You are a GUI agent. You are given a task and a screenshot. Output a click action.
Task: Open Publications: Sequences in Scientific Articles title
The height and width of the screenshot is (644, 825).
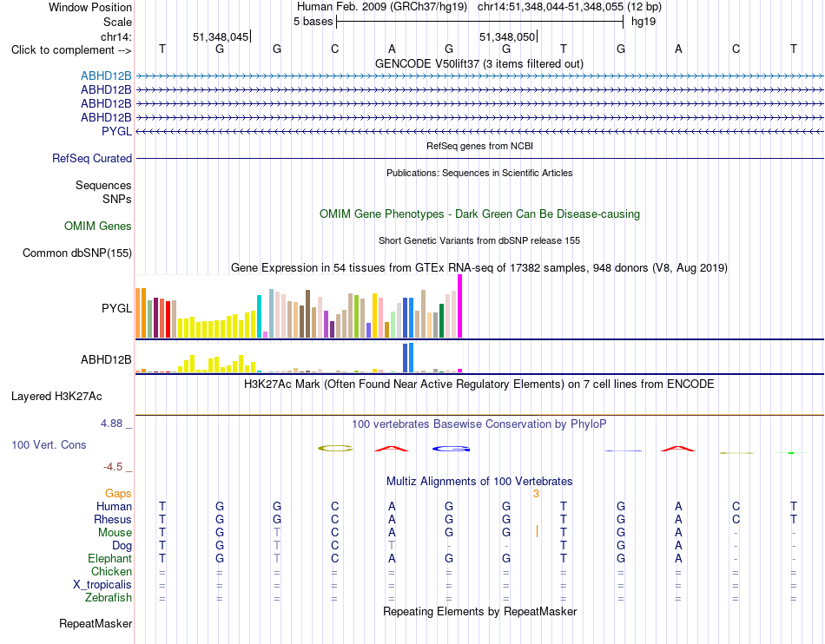pos(479,173)
